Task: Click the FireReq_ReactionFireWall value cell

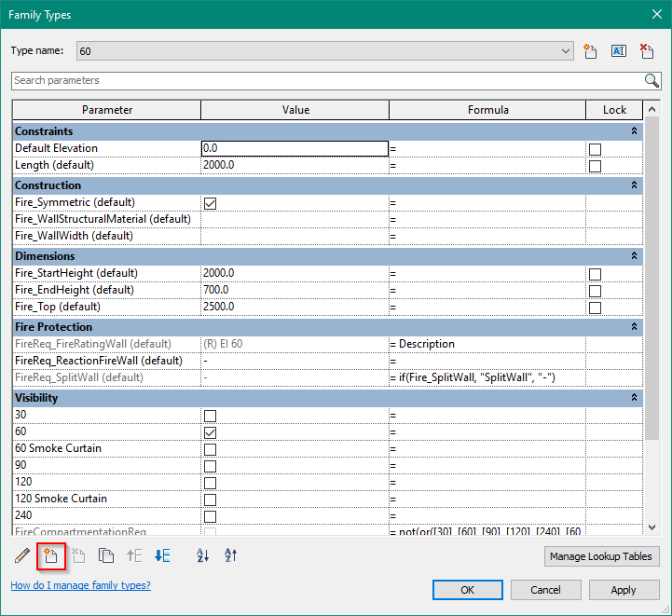Action: click(295, 361)
